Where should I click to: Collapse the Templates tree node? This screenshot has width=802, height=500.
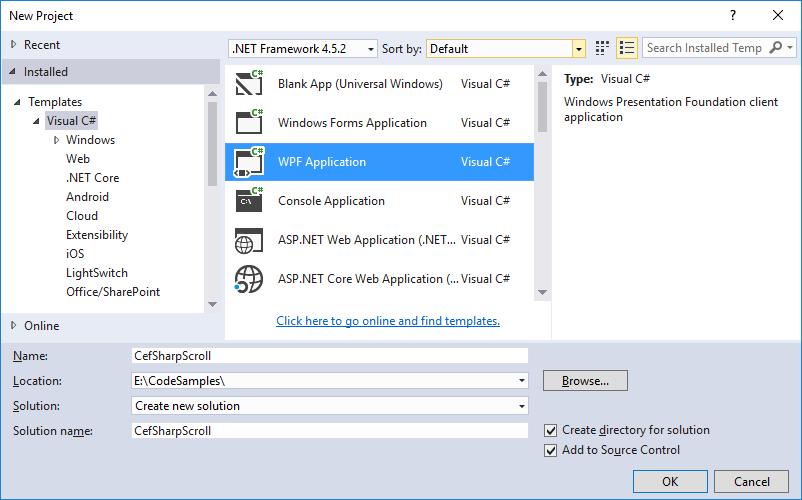pos(17,102)
